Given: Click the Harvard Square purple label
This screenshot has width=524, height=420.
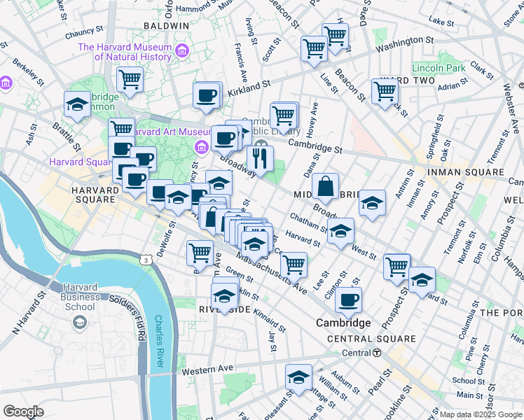Looking at the screenshot, I should coord(80,162).
